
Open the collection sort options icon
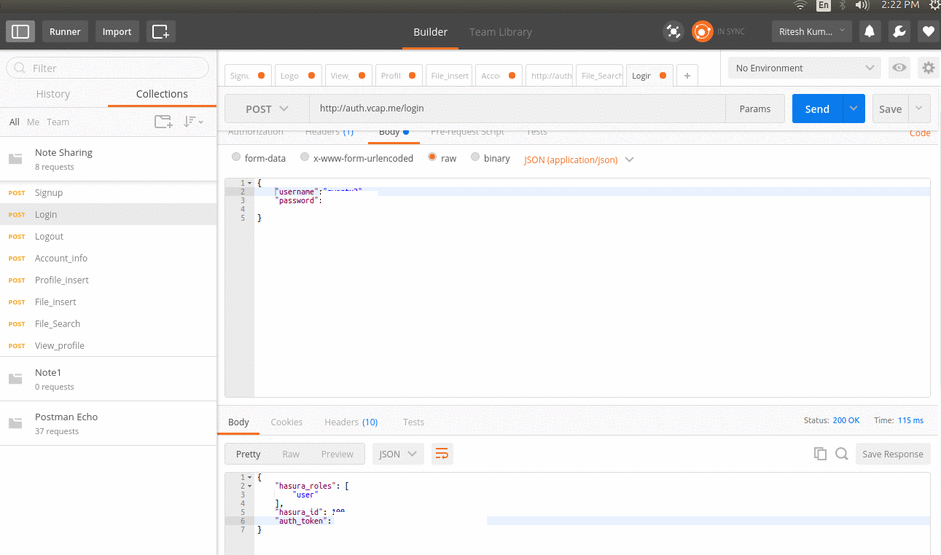pos(193,122)
